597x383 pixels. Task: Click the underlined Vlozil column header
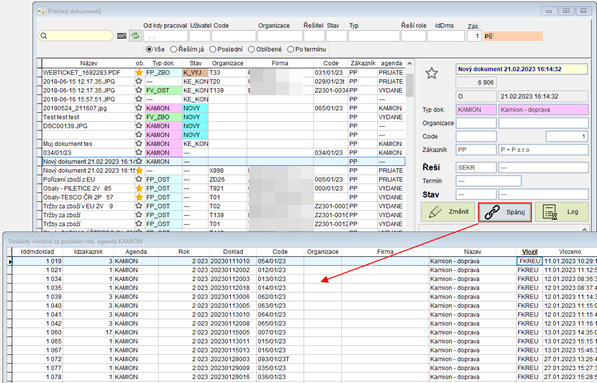tap(530, 252)
